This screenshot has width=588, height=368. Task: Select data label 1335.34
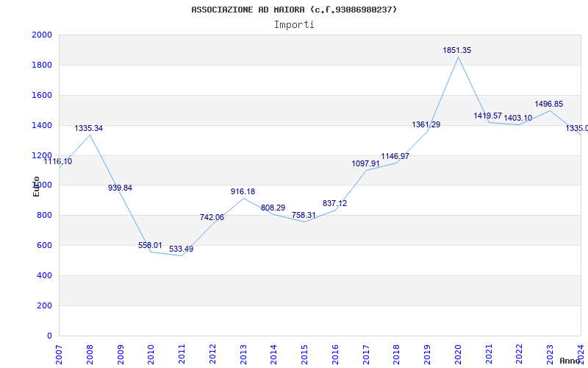(x=88, y=128)
